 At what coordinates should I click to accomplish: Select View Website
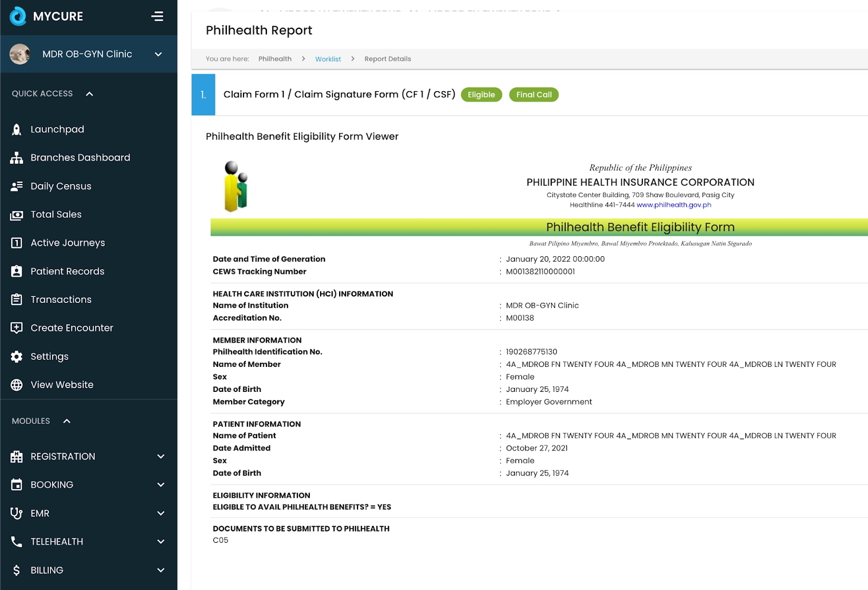[62, 385]
